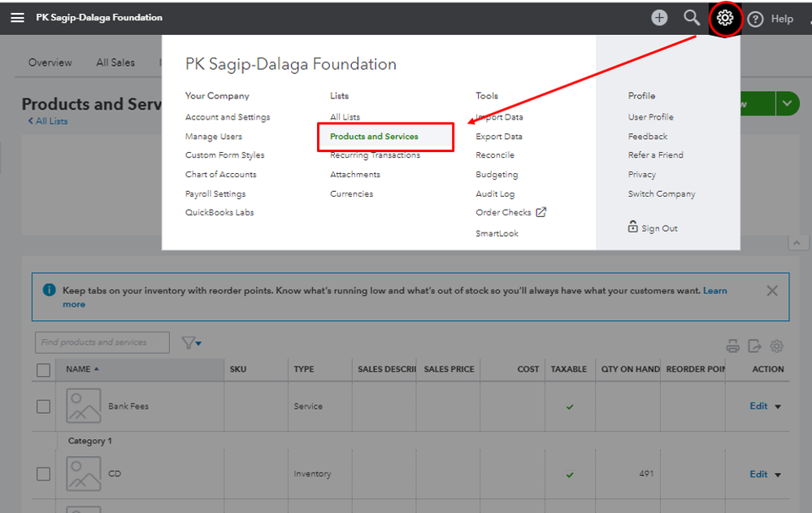The image size is (812, 513).
Task: Export the list using the export icon
Action: 755,346
